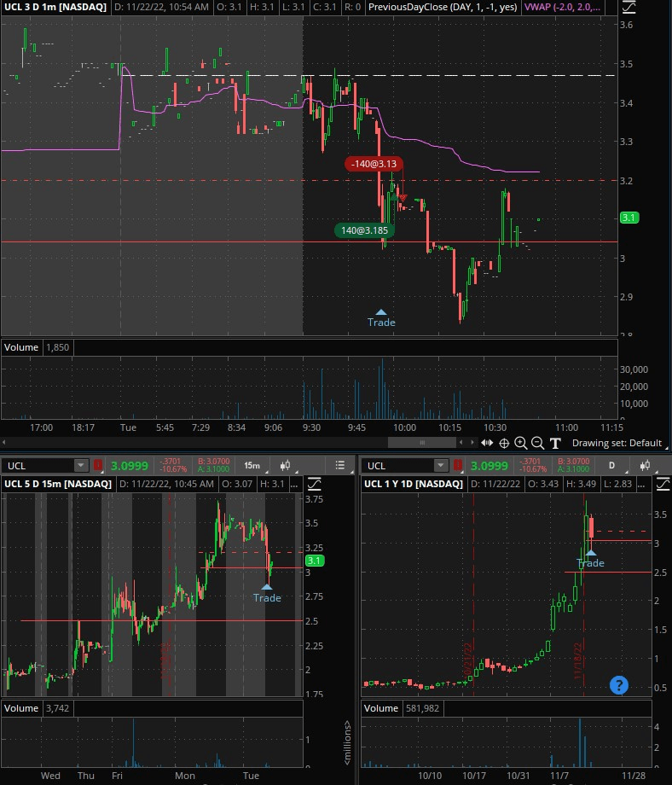This screenshot has height=785, width=672.
Task: Click the -.3701 -10.67% change box on the daily panel
Action: (532, 465)
